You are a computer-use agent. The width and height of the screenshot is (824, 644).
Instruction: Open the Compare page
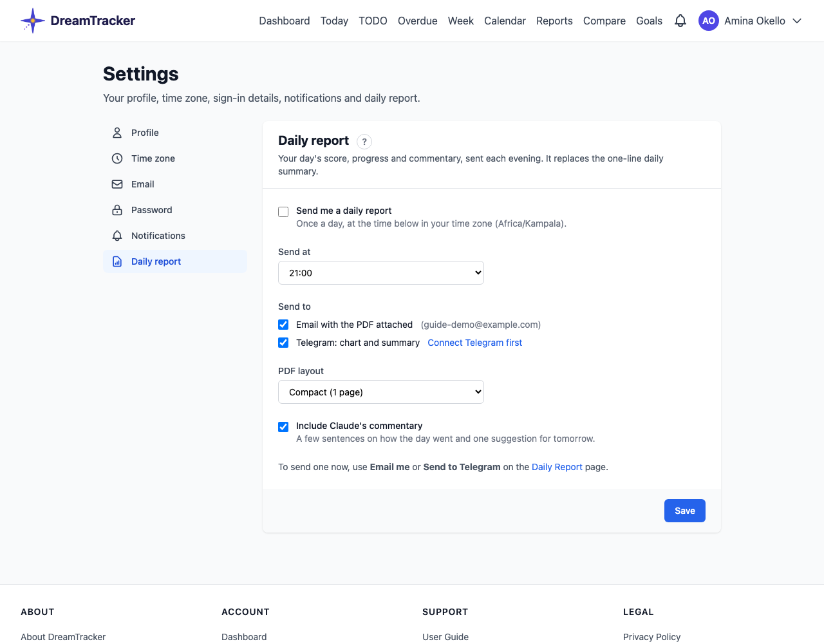[x=604, y=21]
